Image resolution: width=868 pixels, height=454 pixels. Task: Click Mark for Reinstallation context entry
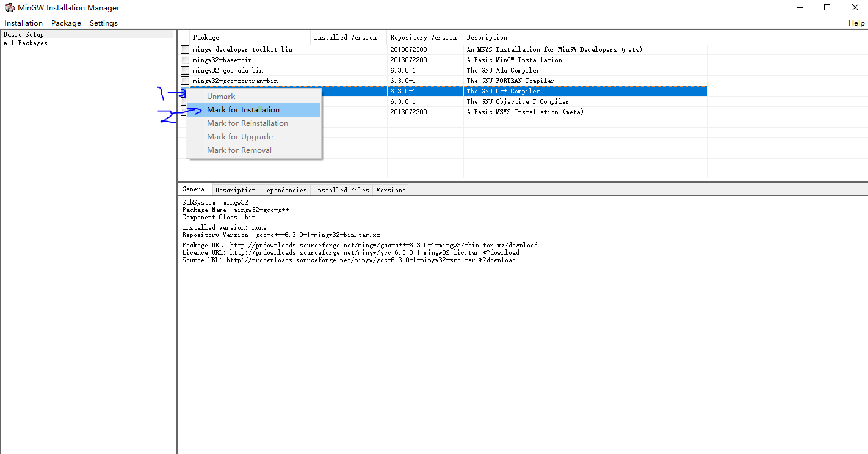[253, 123]
